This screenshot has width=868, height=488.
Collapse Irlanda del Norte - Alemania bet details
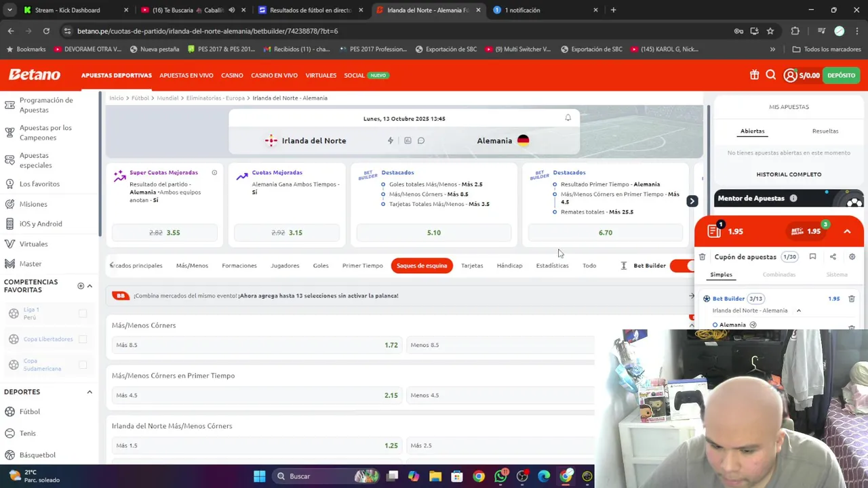click(x=799, y=310)
